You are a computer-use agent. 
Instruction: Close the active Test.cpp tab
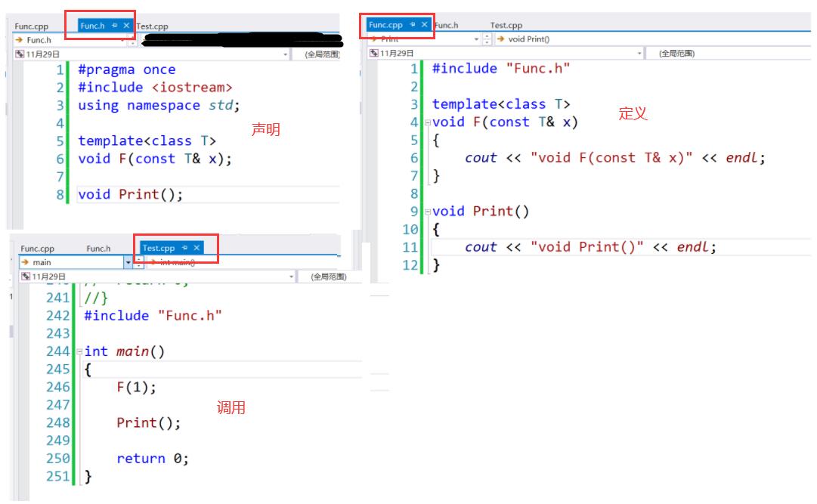pyautogui.click(x=197, y=248)
